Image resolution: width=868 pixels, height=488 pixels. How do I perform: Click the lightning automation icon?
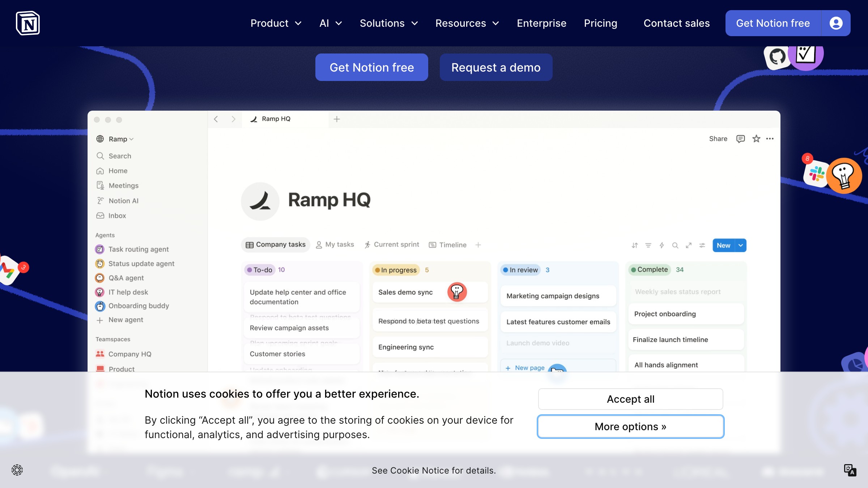661,245
